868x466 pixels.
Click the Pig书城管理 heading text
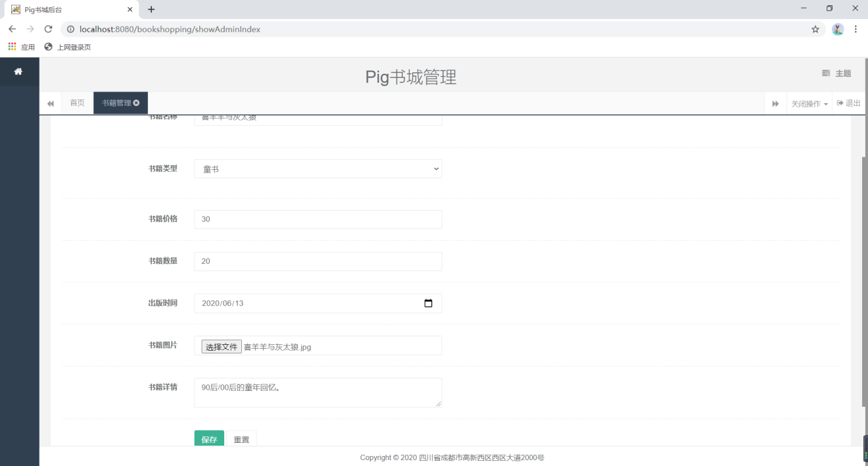point(411,77)
